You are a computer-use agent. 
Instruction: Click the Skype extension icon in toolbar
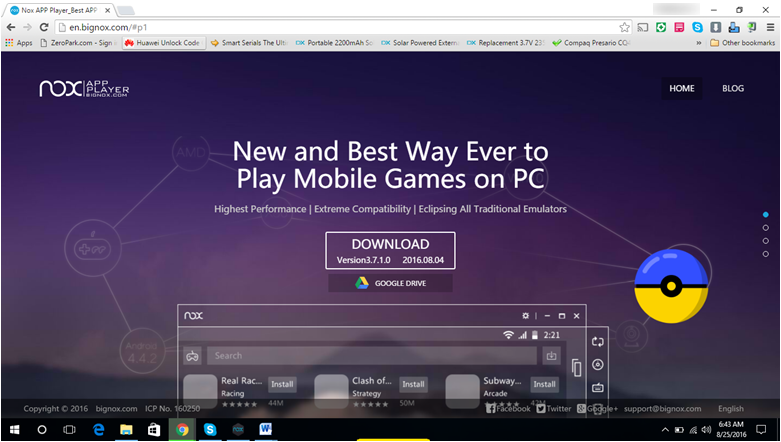pyautogui.click(x=697, y=27)
